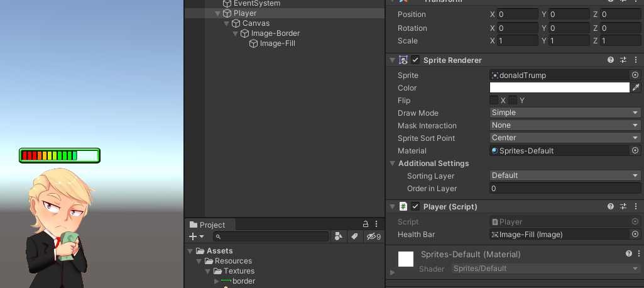Screen dimensions: 644x288
Task: Toggle hidden packages visibility count
Action: pos(374,236)
